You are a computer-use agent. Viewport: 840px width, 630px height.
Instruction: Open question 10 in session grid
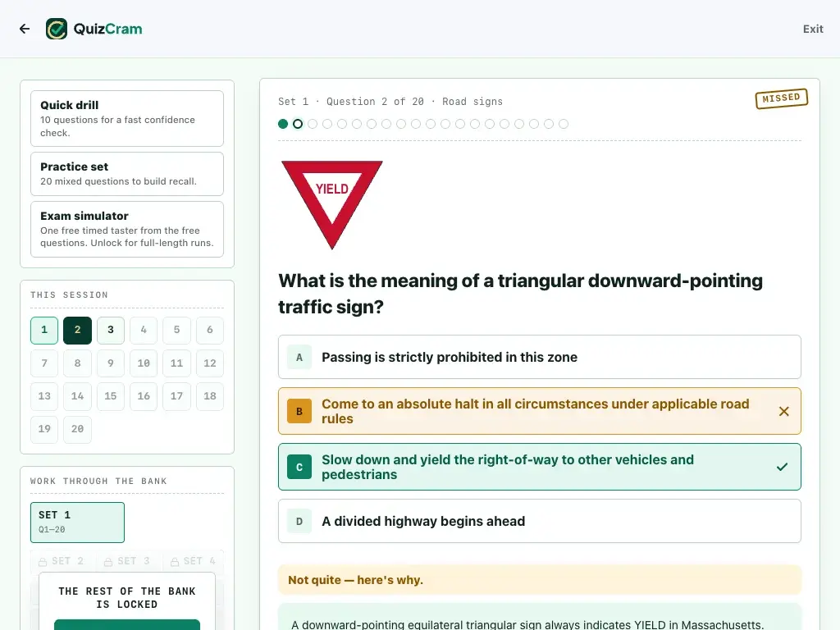click(x=144, y=363)
